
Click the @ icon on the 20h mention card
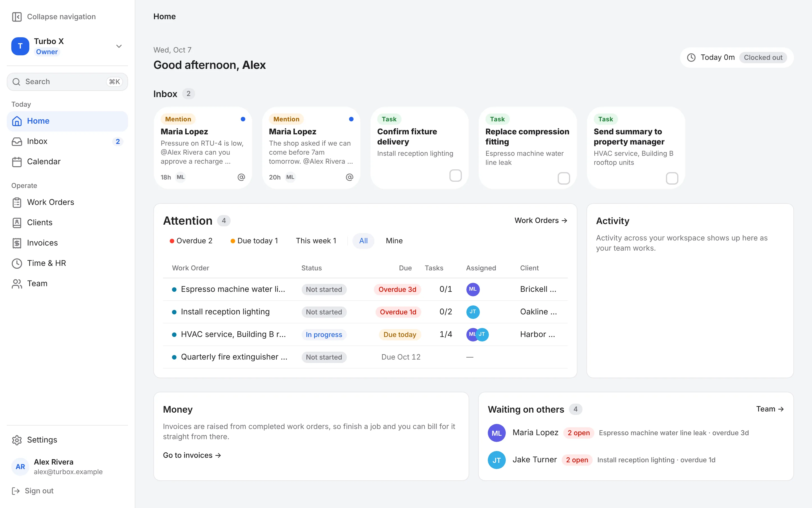[x=350, y=177]
